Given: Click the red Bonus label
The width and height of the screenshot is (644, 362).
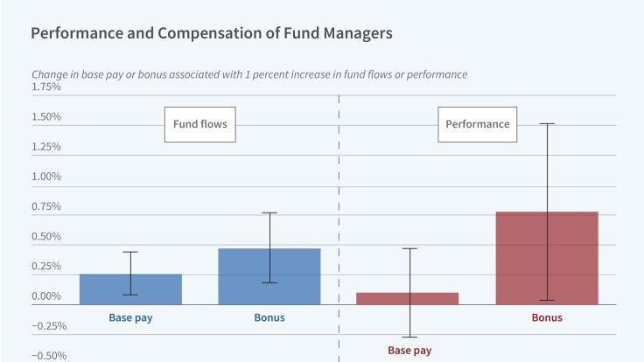Looking at the screenshot, I should pos(547,317).
